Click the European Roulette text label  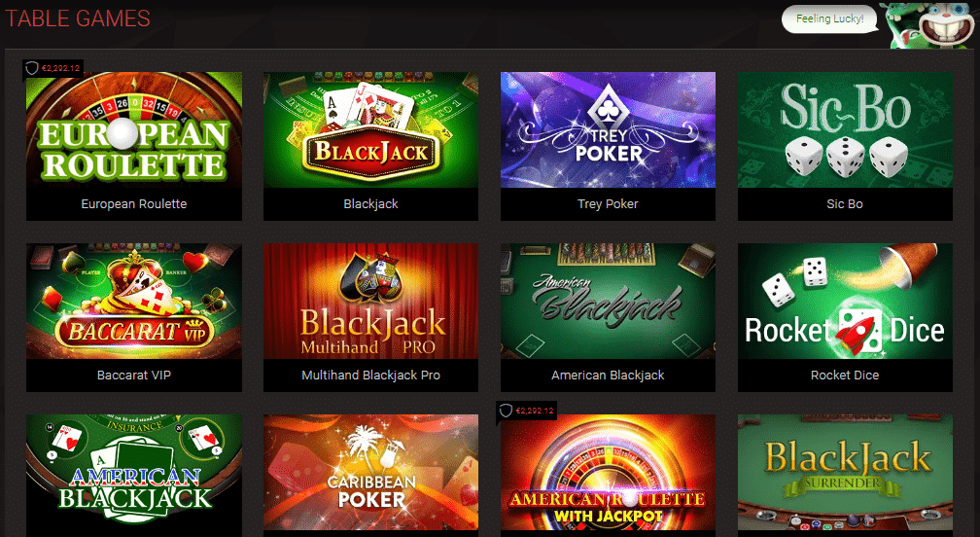(x=134, y=203)
